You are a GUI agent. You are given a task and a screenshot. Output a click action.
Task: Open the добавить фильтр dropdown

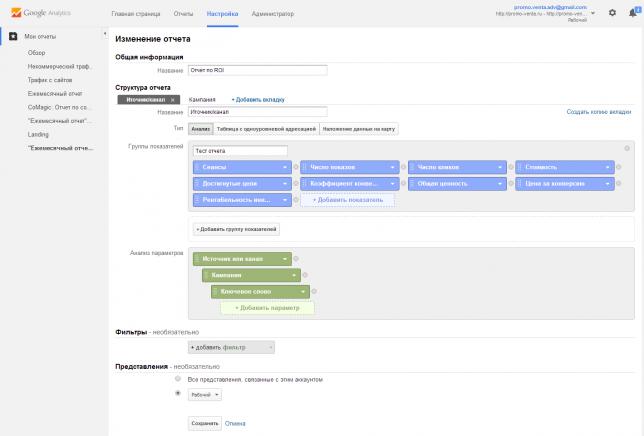231,346
